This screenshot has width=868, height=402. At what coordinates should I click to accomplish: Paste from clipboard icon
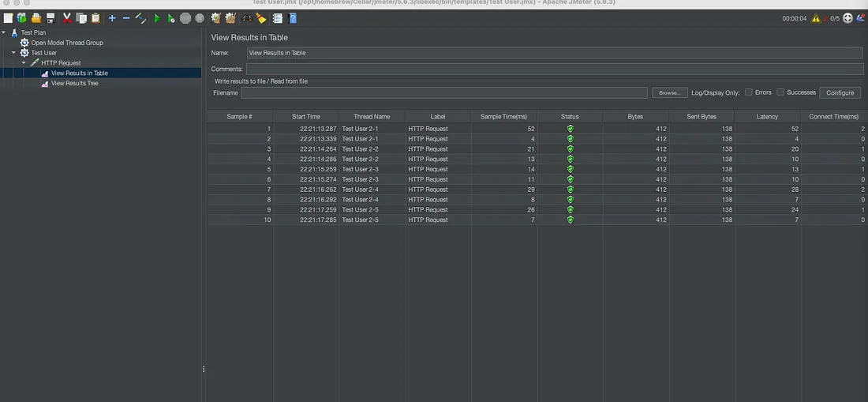click(x=95, y=18)
